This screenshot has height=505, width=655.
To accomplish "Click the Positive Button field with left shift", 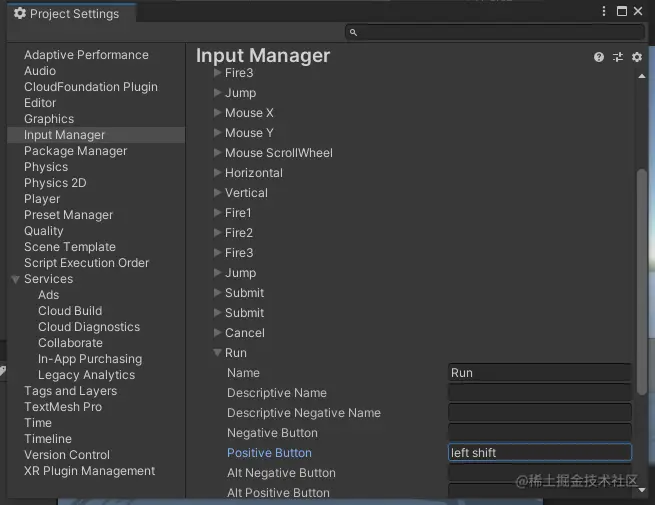I will click(x=540, y=452).
